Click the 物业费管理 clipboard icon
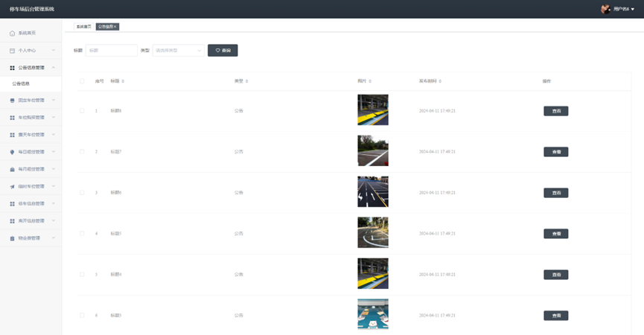The height and width of the screenshot is (335, 644). tap(12, 238)
